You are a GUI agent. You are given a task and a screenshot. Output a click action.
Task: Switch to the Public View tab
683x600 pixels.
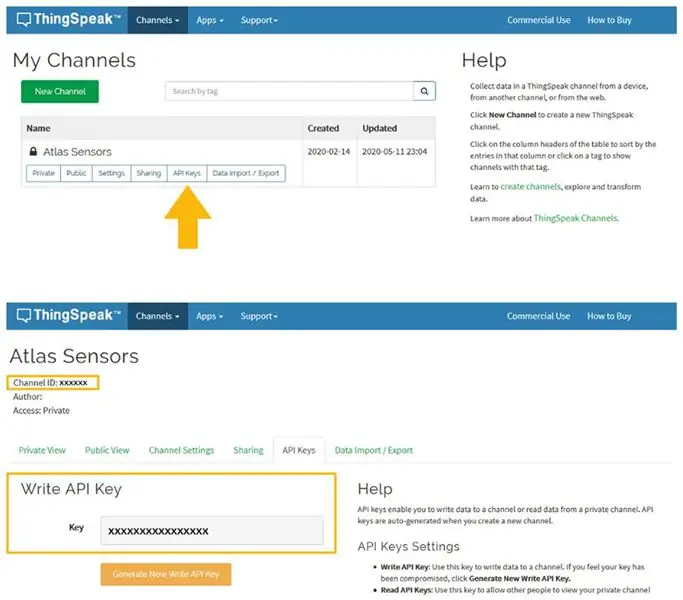[x=107, y=450]
